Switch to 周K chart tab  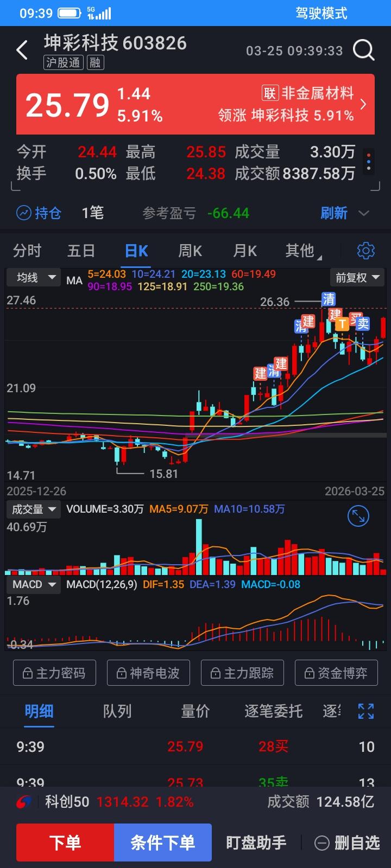click(190, 251)
